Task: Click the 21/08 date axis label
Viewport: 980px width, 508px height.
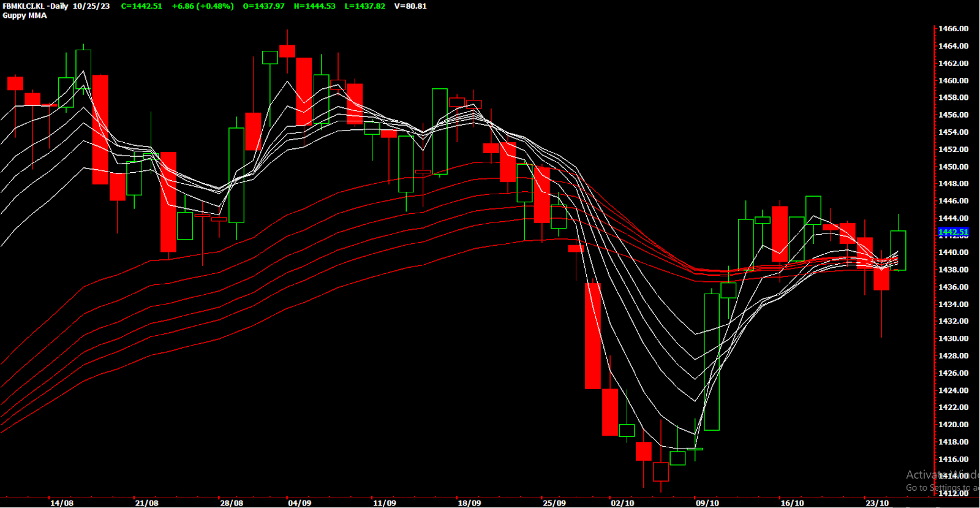Action: [x=147, y=503]
